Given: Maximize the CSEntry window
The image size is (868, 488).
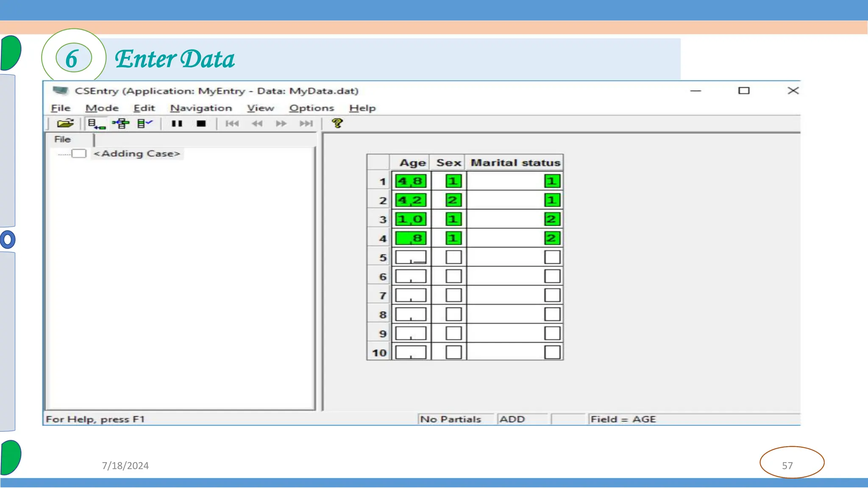Looking at the screenshot, I should tap(744, 91).
